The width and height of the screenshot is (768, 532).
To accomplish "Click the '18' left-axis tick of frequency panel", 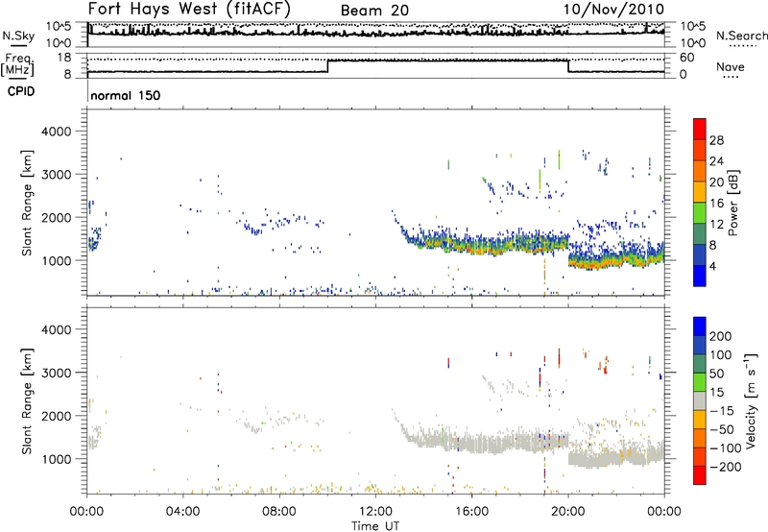I will coord(64,58).
